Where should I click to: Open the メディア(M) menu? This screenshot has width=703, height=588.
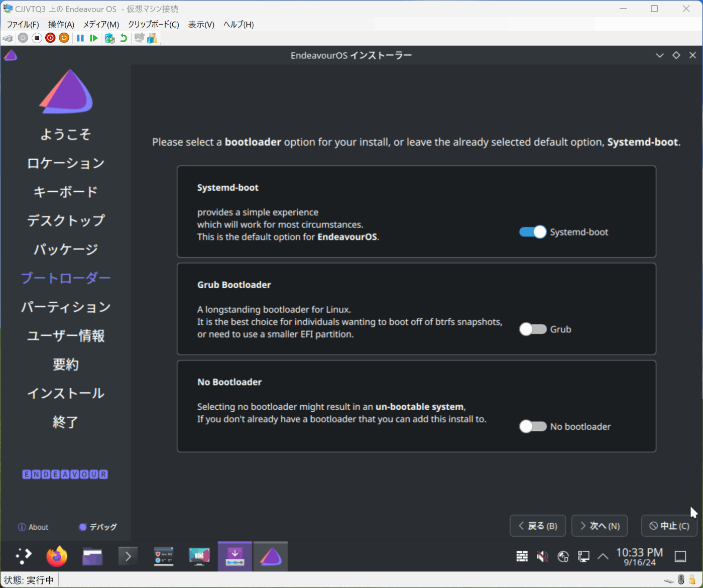101,24
